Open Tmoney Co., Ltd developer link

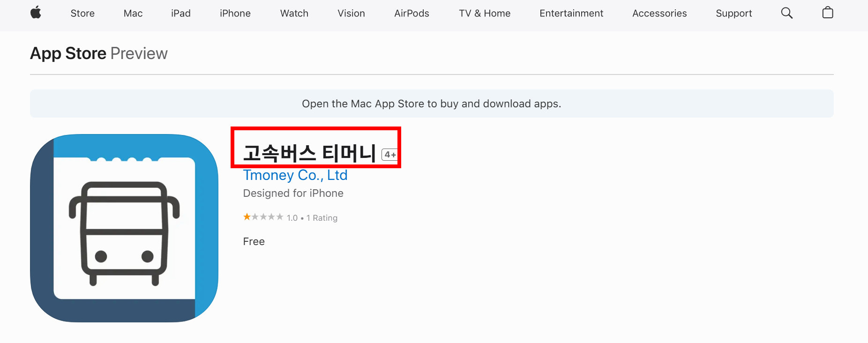(x=295, y=175)
